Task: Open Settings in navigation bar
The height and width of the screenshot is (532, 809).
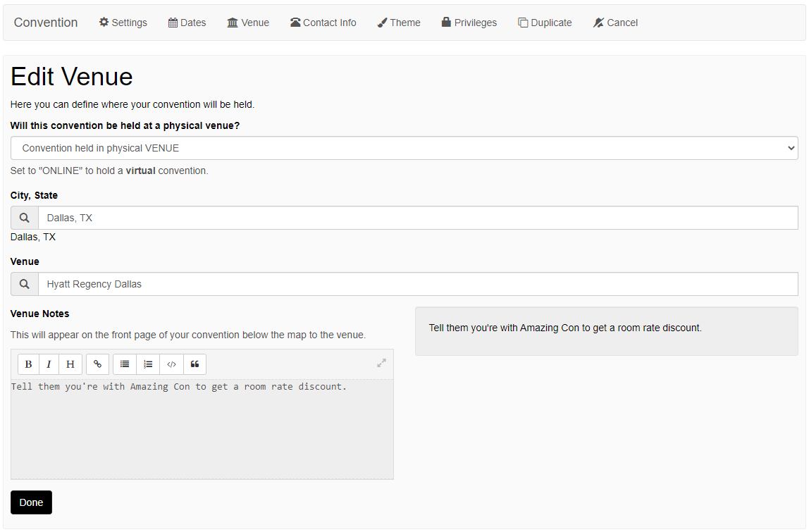Action: [x=123, y=23]
